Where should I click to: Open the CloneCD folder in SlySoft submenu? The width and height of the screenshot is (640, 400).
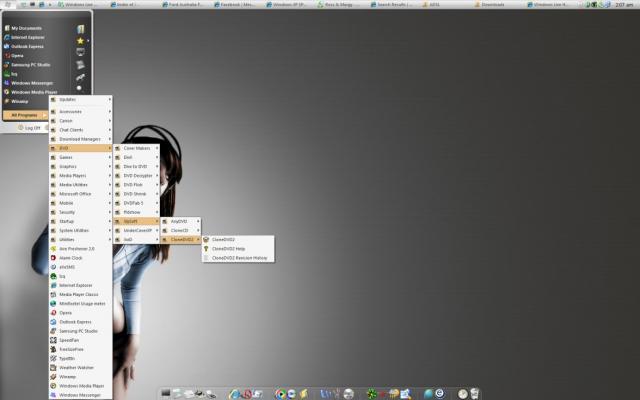point(181,230)
